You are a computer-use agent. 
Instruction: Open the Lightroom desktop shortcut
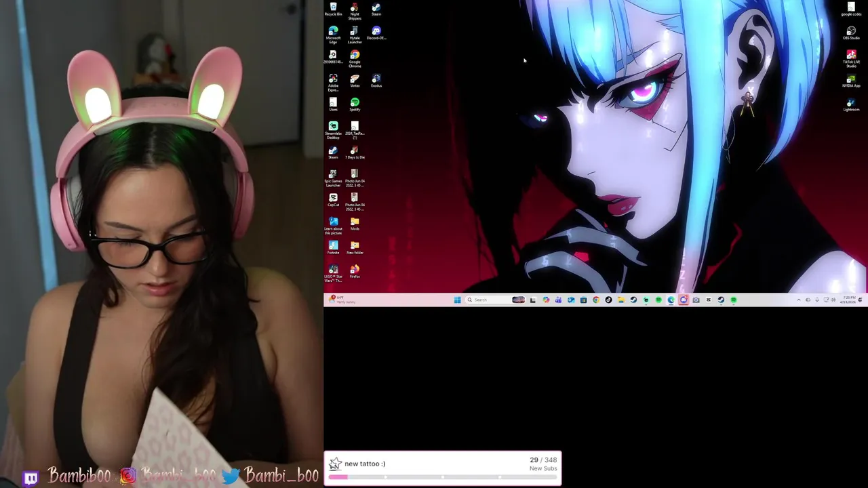point(851,104)
